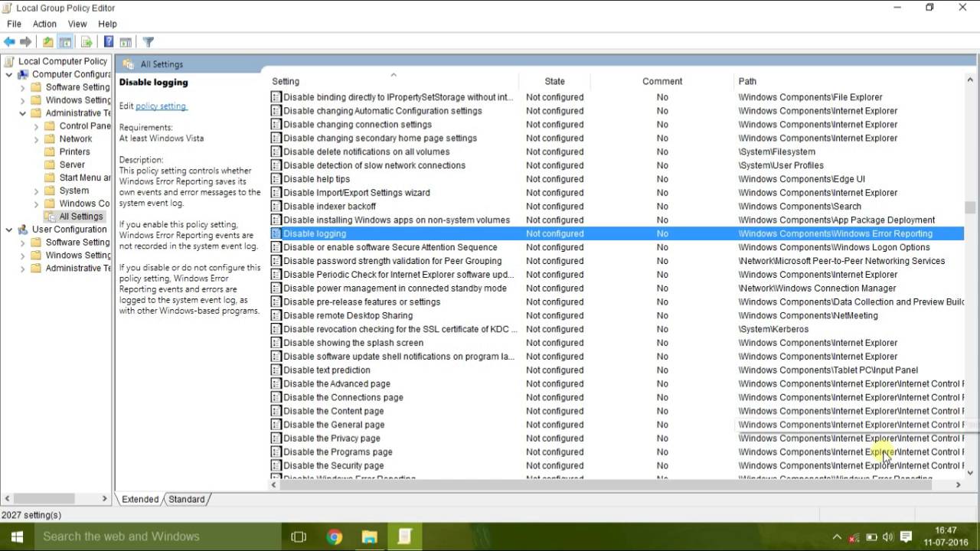This screenshot has height=551, width=980.
Task: Select the Server tree folder
Action: 72,165
